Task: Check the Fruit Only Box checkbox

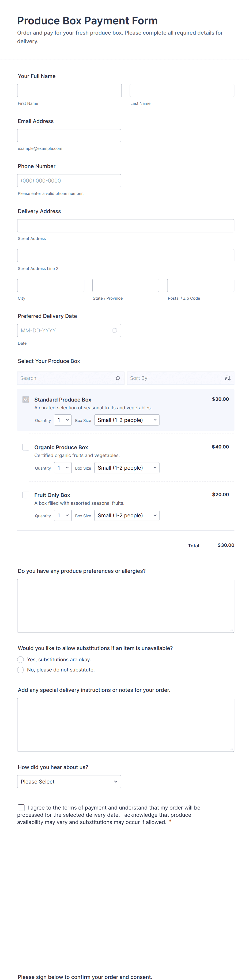Action: tap(26, 495)
